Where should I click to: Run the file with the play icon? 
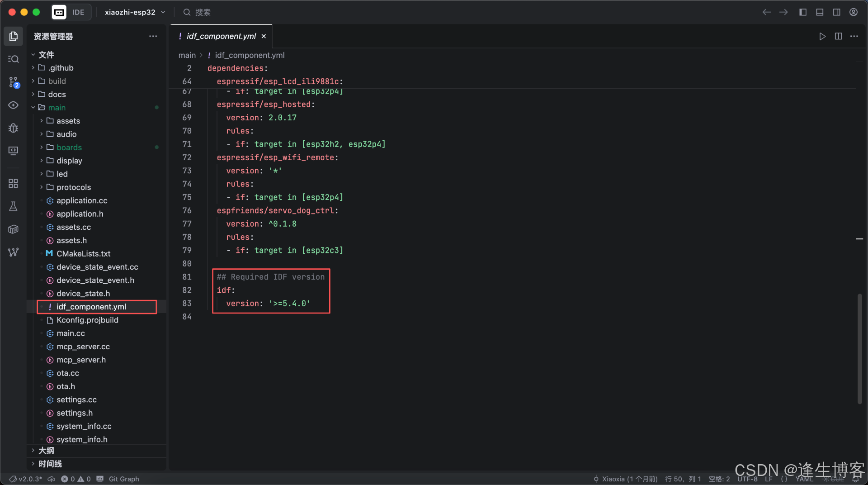coord(822,36)
